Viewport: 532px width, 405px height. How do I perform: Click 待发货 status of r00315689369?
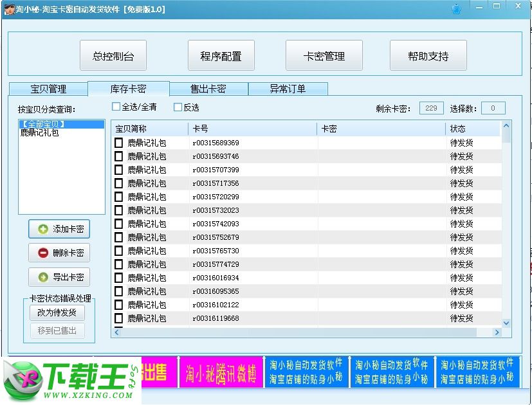[x=461, y=143]
